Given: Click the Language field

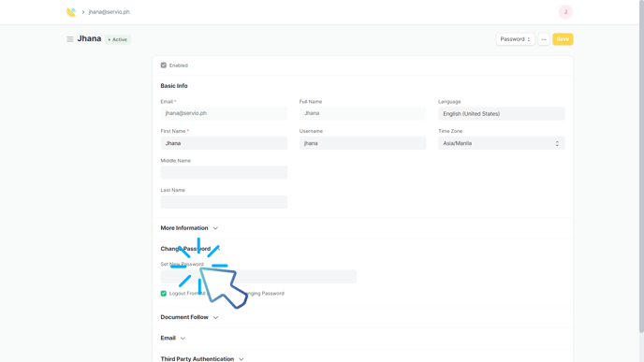Looking at the screenshot, I should click(x=502, y=114).
